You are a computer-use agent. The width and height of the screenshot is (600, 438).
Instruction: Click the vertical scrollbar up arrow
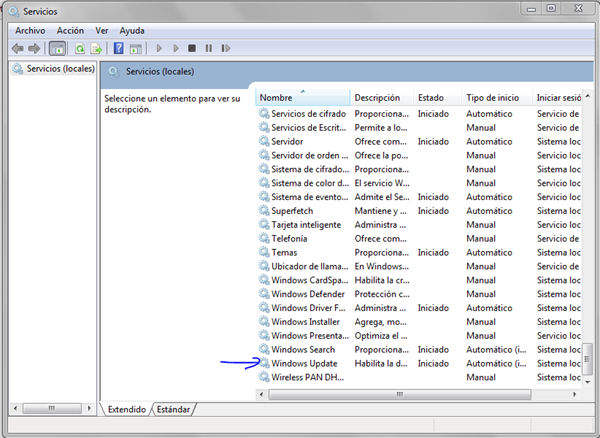coord(588,98)
